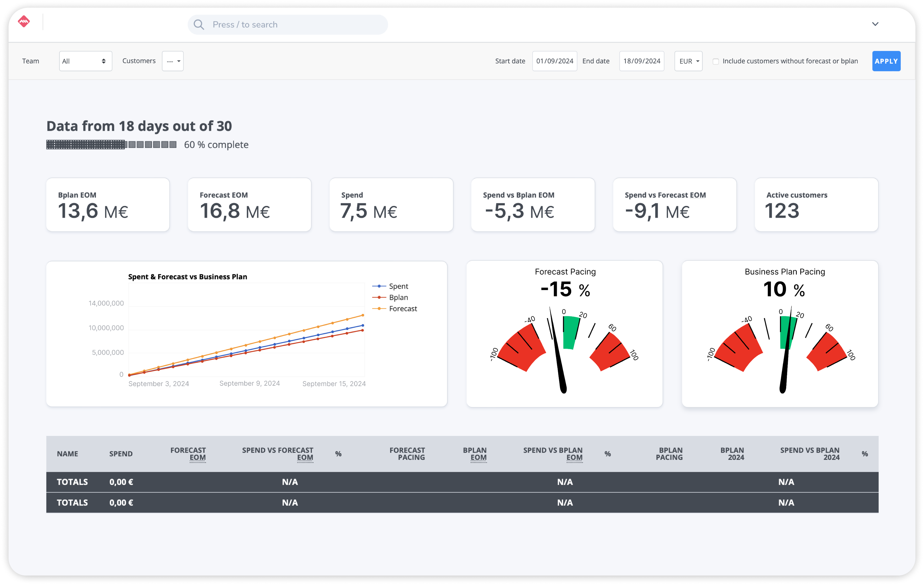Toggle the Spent series in the chart legend
Viewport: 924px width, 585px height.
pyautogui.click(x=398, y=286)
